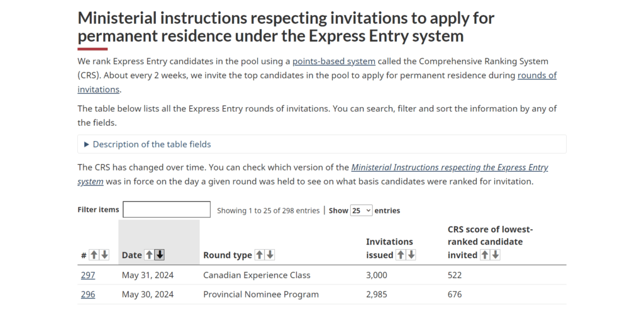Open Ministerial Instructions respecting Express Entry link
This screenshot has height=309, width=644.
(x=449, y=168)
